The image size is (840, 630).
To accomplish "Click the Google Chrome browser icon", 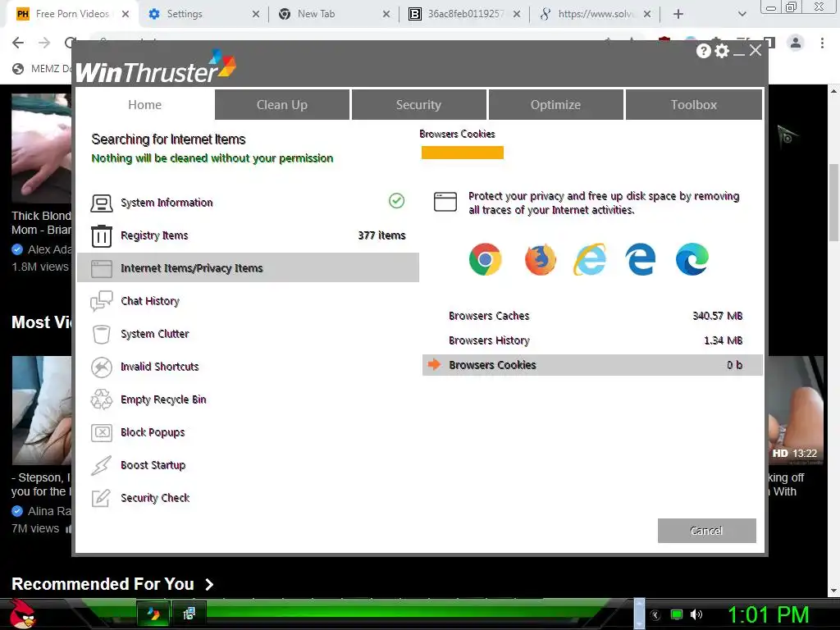I will (x=486, y=259).
